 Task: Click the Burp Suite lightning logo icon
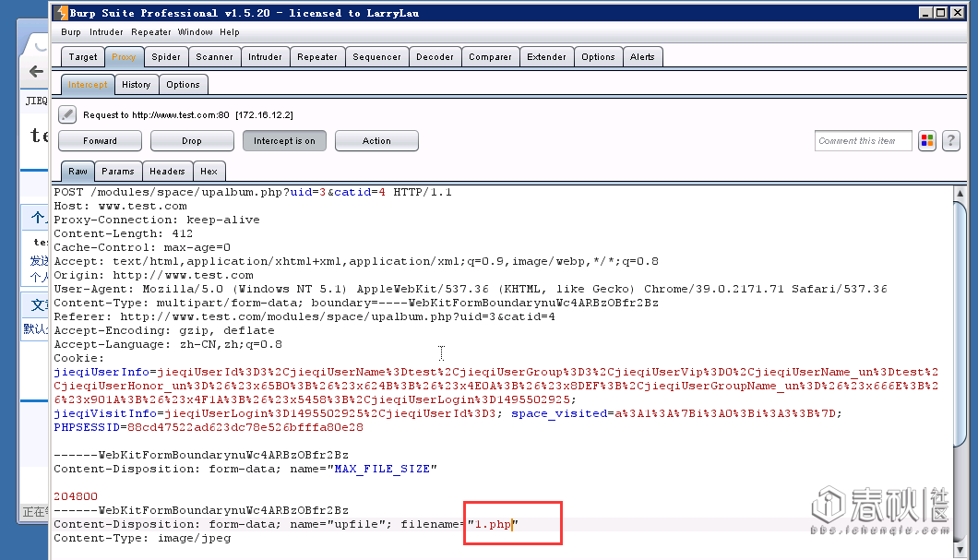[61, 13]
